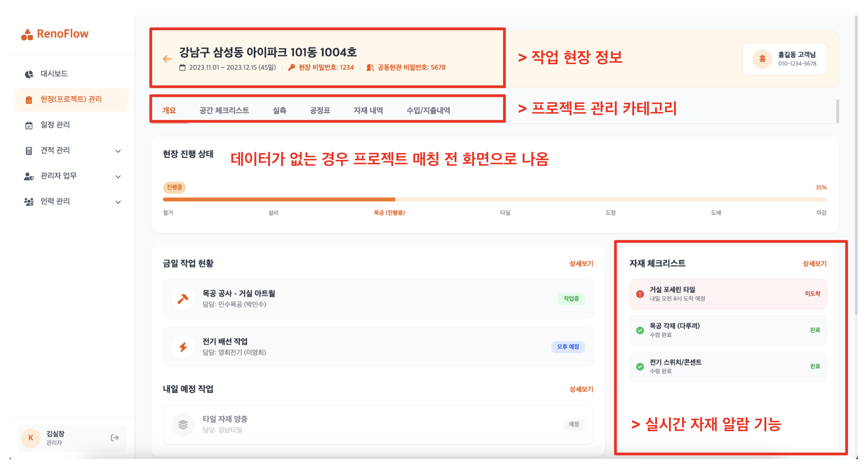Switch to the 공간 체크리스트 tab
868x474 pixels.
tap(224, 110)
